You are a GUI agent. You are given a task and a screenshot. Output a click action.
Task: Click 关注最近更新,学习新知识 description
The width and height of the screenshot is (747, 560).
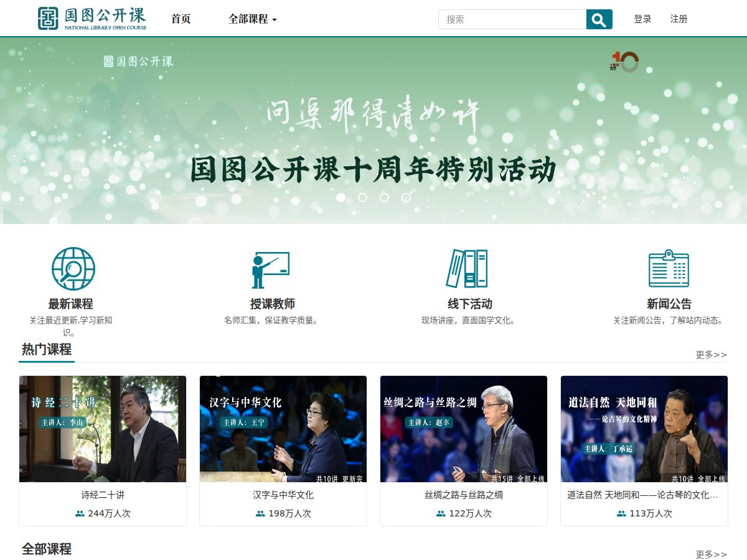point(70,327)
